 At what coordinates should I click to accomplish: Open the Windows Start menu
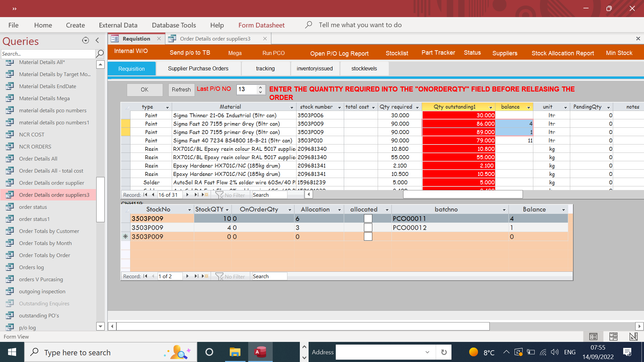[12, 352]
